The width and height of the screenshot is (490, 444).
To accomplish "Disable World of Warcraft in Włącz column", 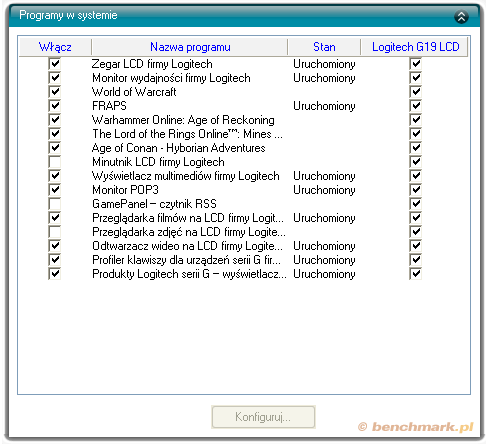I will (55, 92).
